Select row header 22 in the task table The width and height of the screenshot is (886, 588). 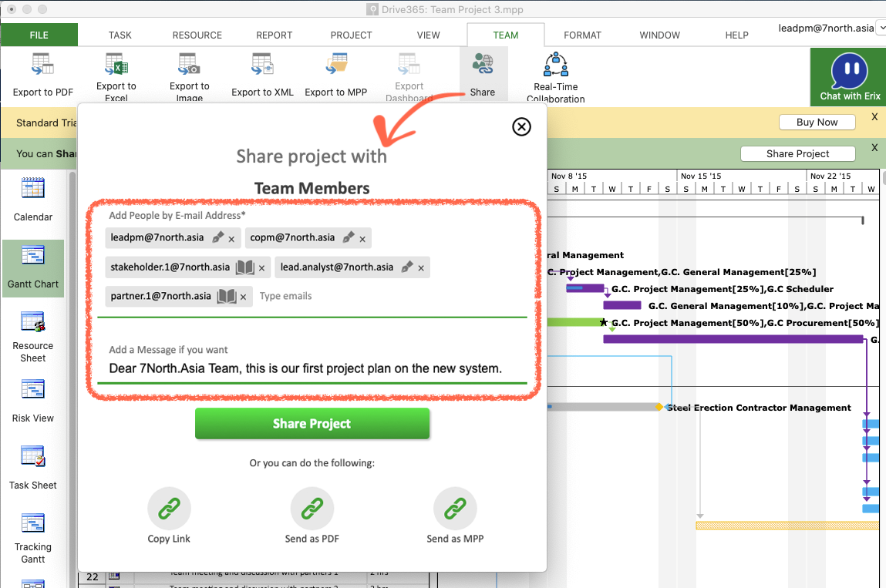click(93, 576)
